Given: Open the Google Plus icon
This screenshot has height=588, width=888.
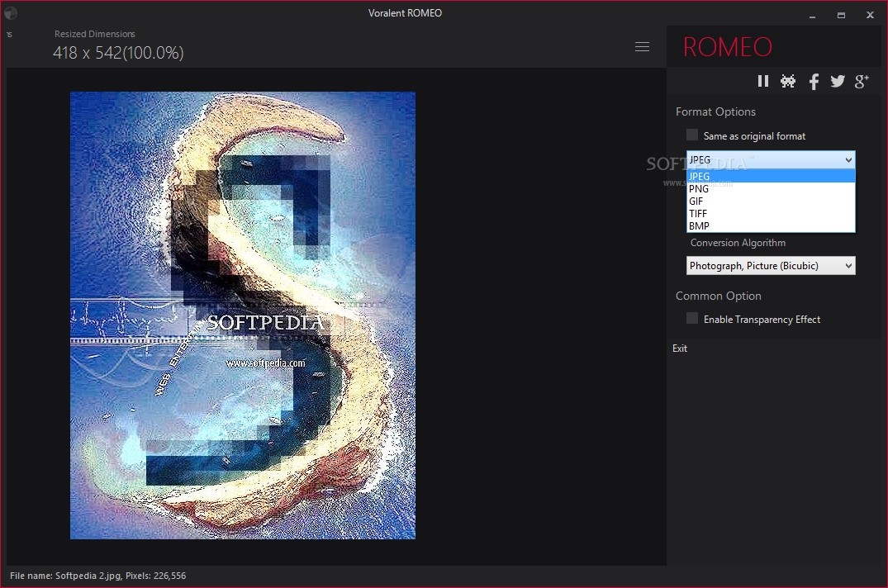Looking at the screenshot, I should (862, 82).
